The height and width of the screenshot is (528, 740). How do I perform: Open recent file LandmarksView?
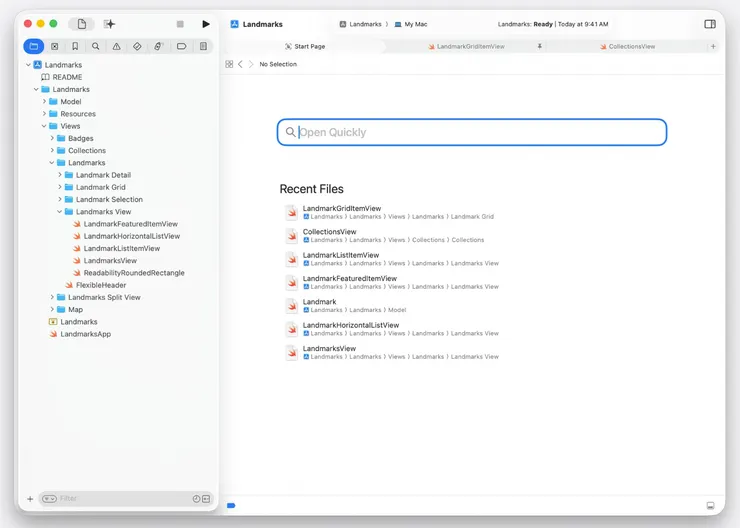[x=392, y=352]
